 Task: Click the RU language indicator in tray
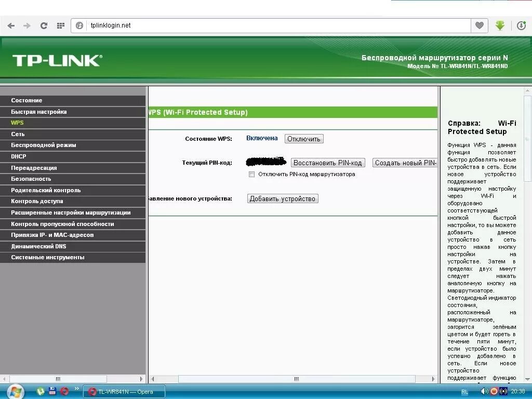[465, 392]
